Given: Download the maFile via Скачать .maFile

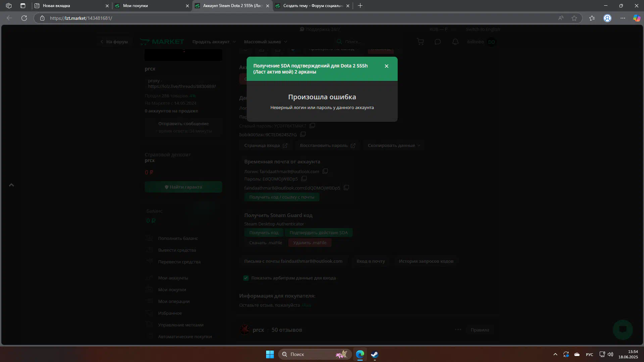Looking at the screenshot, I should [265, 243].
